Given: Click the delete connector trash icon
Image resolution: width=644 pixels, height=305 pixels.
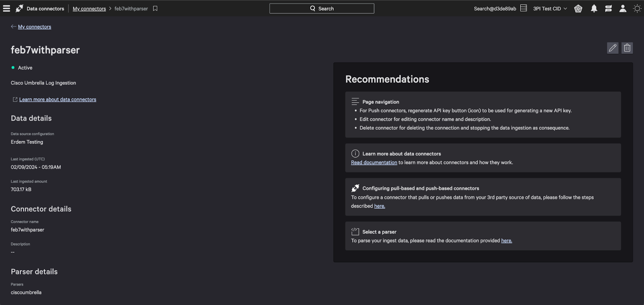Looking at the screenshot, I should pyautogui.click(x=627, y=48).
